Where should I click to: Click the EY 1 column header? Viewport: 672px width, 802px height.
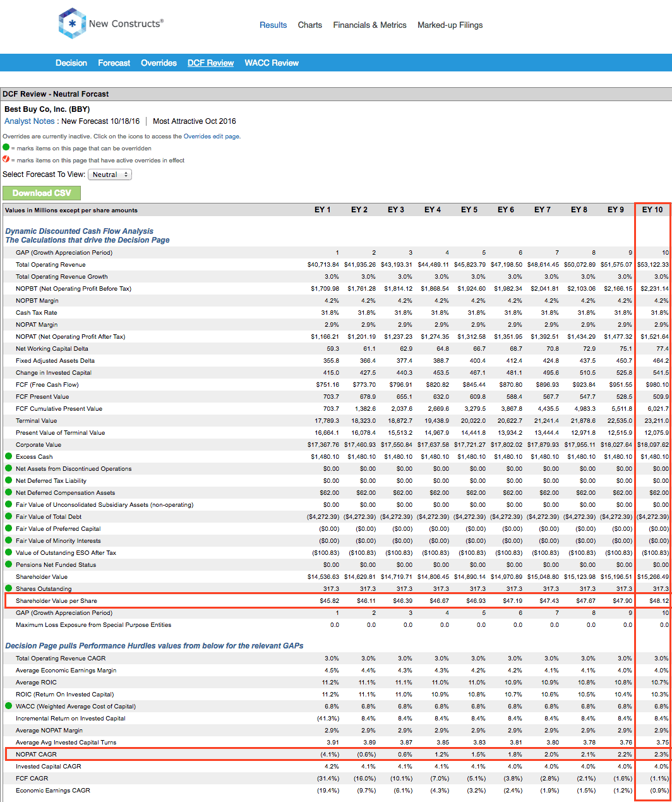click(x=323, y=210)
